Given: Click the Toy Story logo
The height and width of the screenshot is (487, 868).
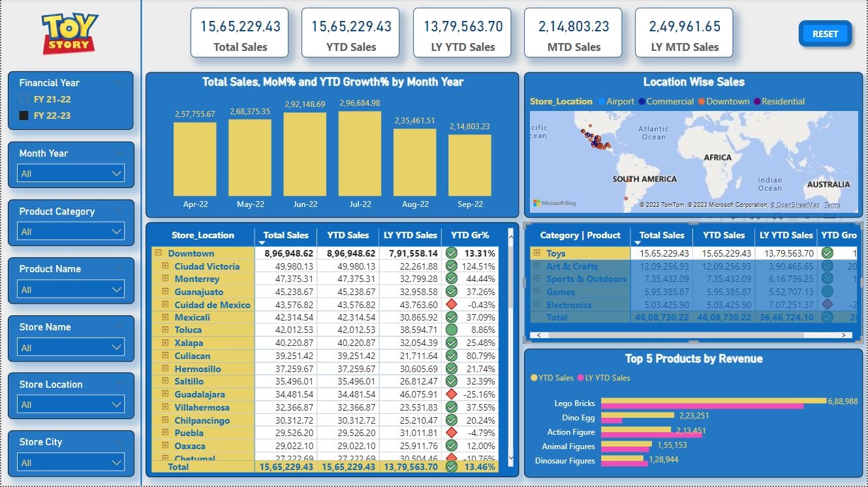Looking at the screenshot, I should point(70,33).
